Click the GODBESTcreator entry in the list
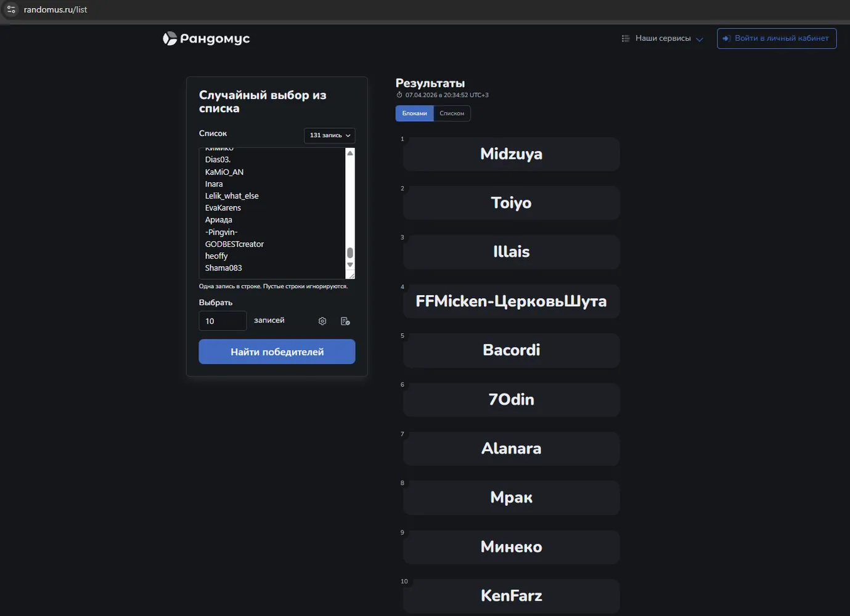This screenshot has width=850, height=616. [234, 244]
